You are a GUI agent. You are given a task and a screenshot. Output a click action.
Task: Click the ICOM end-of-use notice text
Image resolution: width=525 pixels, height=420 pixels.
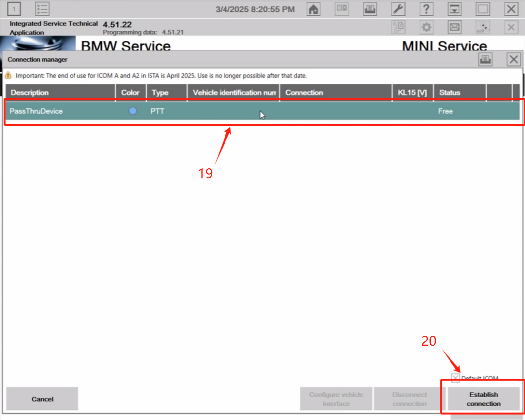161,76
